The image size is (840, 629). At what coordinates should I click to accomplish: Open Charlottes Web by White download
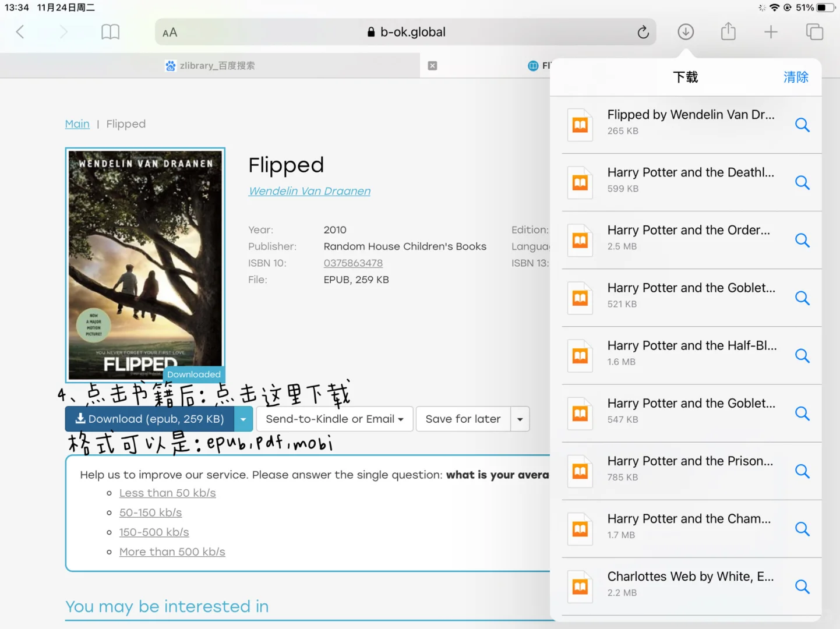[691, 586]
